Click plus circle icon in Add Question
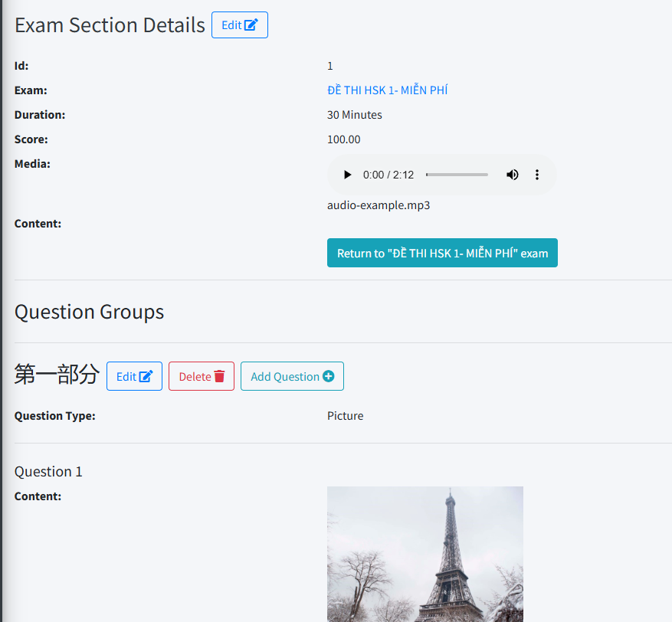The width and height of the screenshot is (672, 622). coord(329,376)
